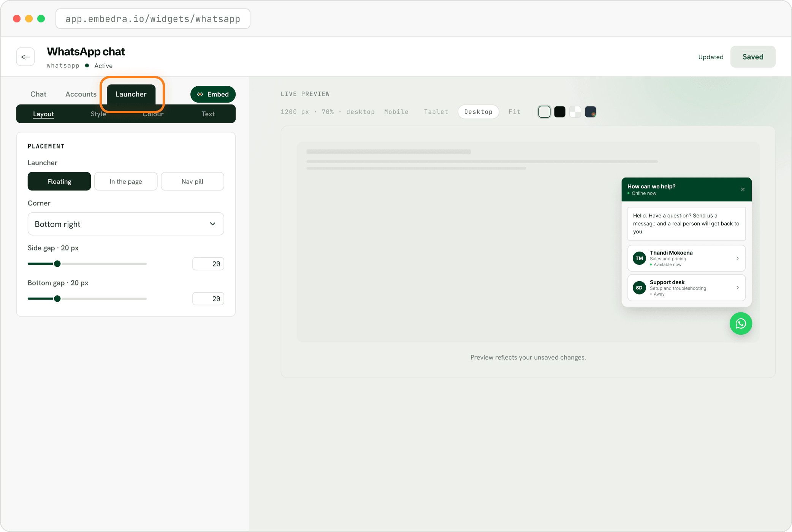Switch to Style sub-tab
Image resolution: width=792 pixels, height=532 pixels.
pos(98,114)
